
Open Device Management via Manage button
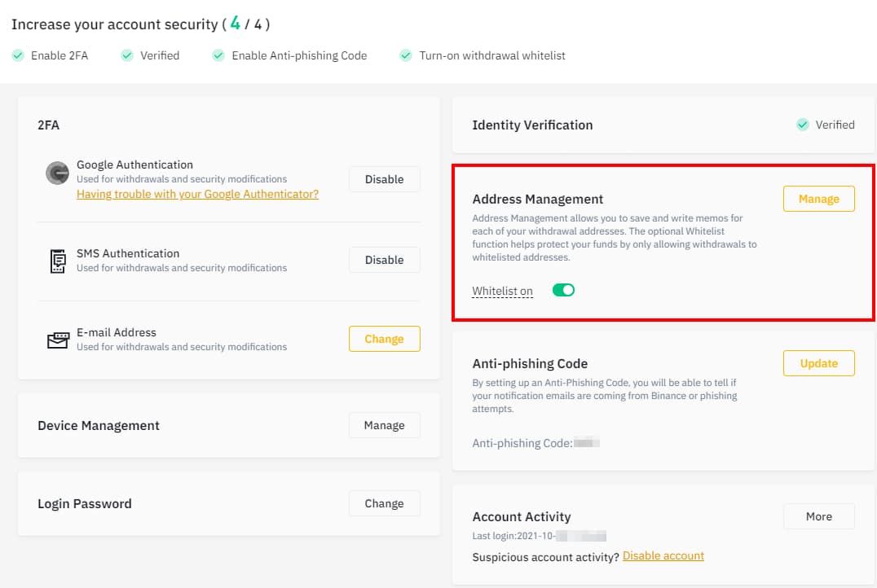point(384,425)
